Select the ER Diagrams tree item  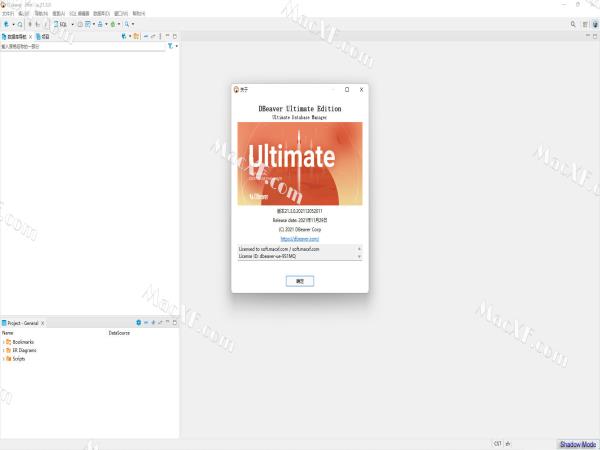point(24,350)
